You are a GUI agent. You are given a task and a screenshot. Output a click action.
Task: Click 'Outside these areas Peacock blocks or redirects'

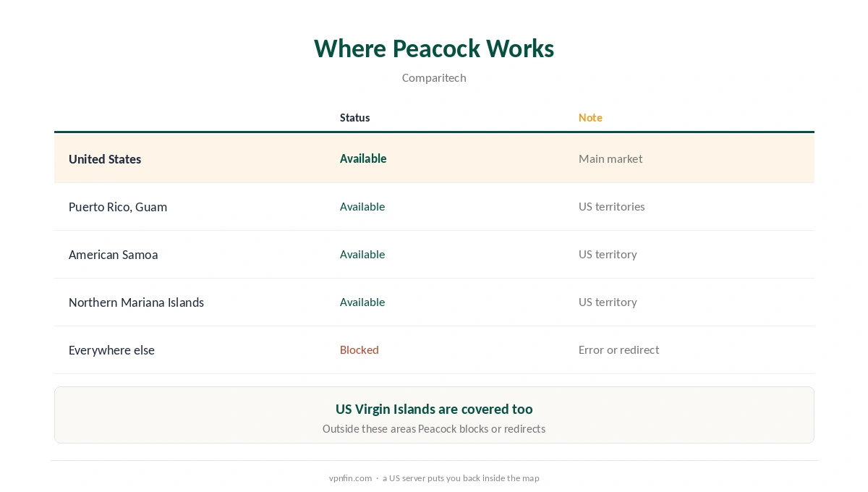[434, 428]
